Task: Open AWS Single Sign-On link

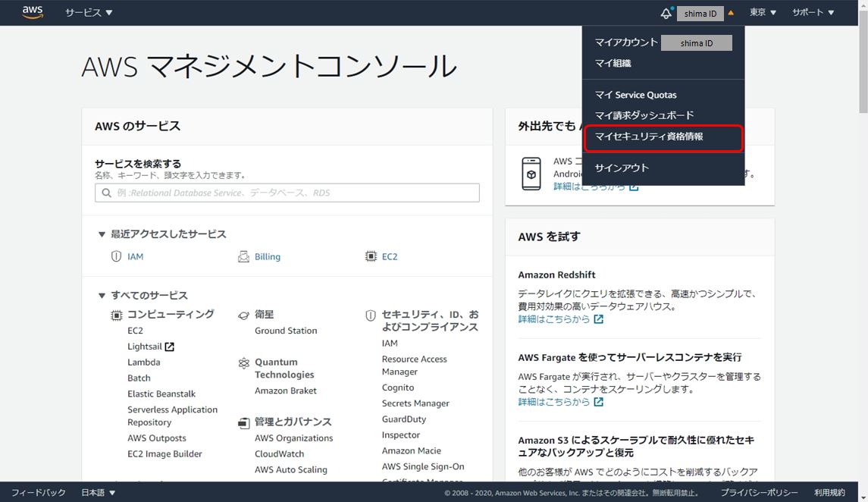Action: tap(423, 466)
